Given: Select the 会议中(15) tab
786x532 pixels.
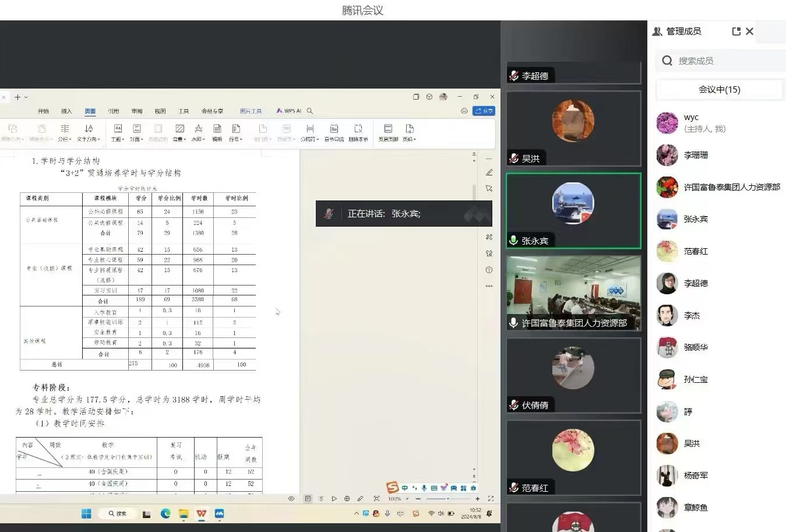Looking at the screenshot, I should click(x=720, y=89).
